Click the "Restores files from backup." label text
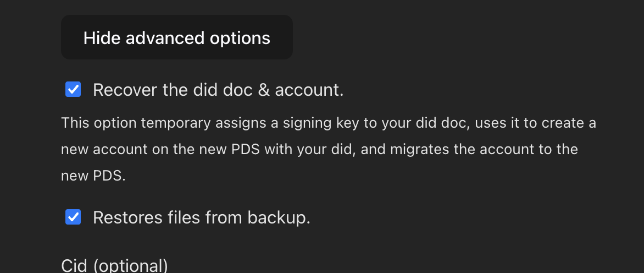This screenshot has height=273, width=644. [x=201, y=218]
